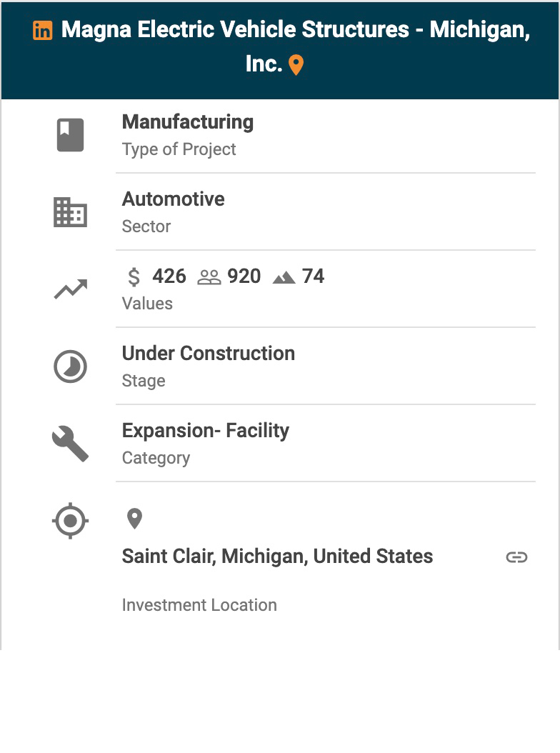560x753 pixels.
Task: Click the 426 investment value
Action: (169, 276)
